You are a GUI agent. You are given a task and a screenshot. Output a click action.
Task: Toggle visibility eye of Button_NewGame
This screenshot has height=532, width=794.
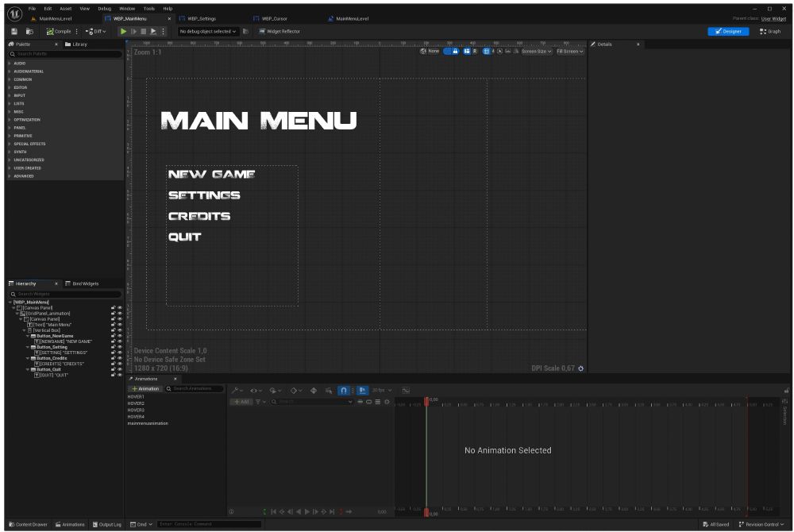[120, 336]
